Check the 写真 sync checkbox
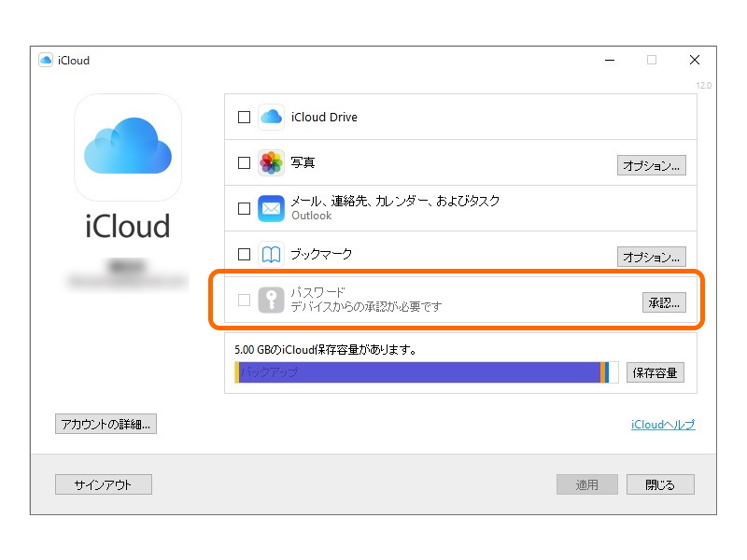Image resolution: width=747 pixels, height=560 pixels. pyautogui.click(x=244, y=162)
